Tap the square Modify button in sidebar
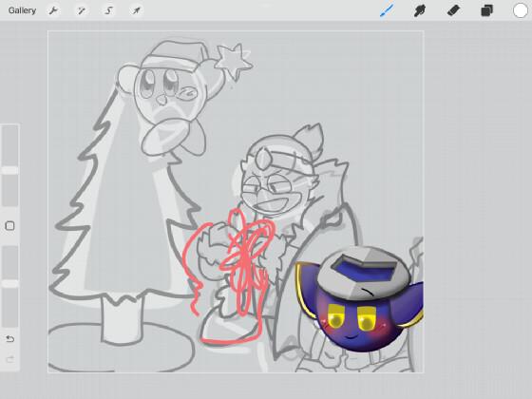 pyautogui.click(x=9, y=226)
